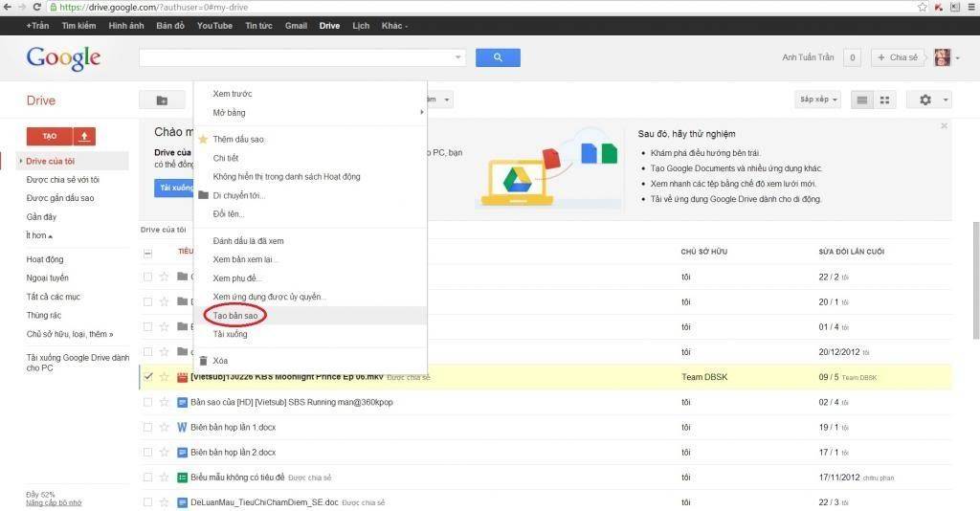The width and height of the screenshot is (980, 511).
Task: Check the folder row dated 20/12/2012
Action: pyautogui.click(x=147, y=352)
